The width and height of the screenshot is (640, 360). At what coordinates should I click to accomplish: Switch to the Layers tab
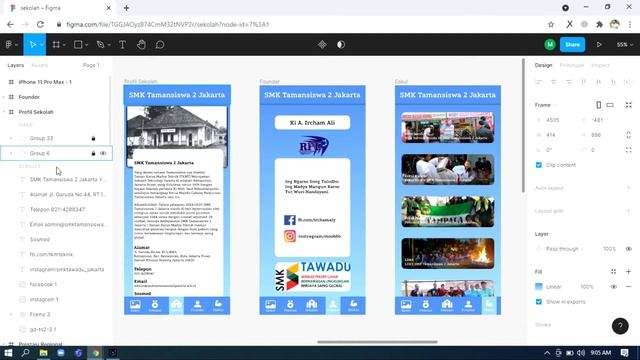(16, 65)
